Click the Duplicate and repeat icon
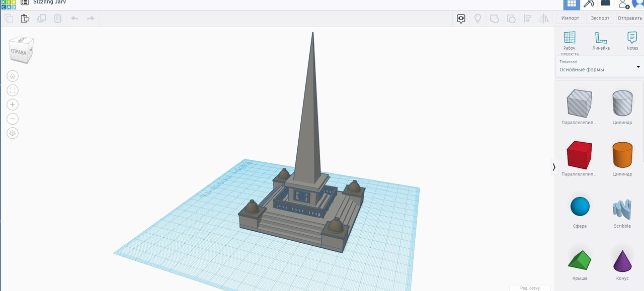The width and height of the screenshot is (644, 291). coord(41,19)
